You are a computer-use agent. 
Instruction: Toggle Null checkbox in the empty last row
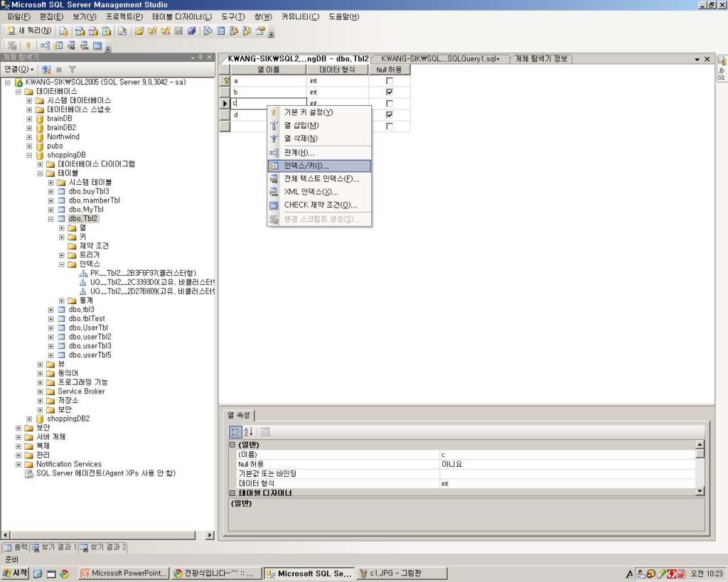(390, 126)
